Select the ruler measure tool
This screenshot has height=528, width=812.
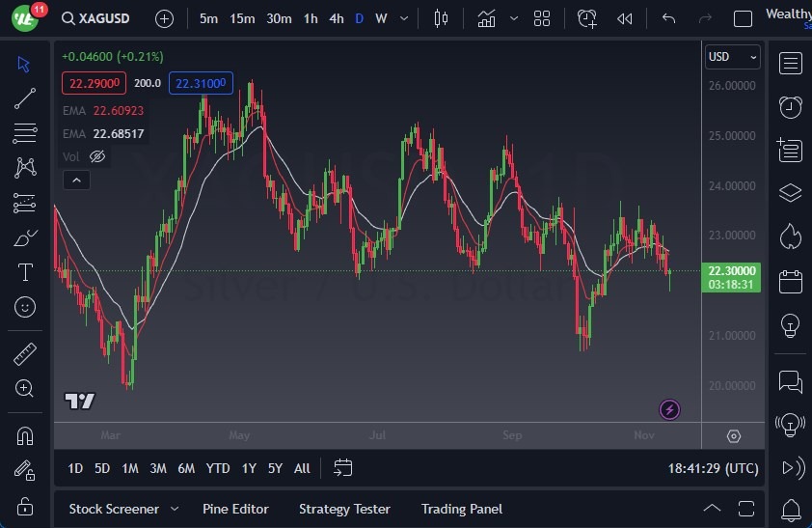25,354
